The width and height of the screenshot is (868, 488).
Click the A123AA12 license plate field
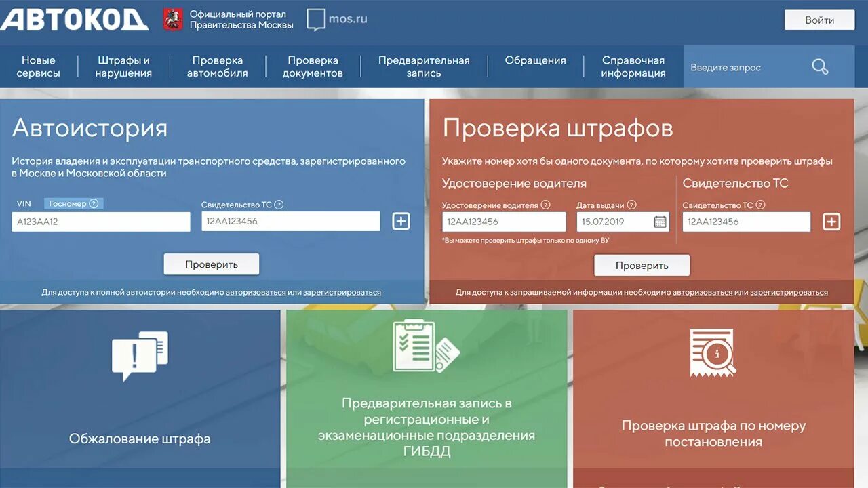coord(101,222)
